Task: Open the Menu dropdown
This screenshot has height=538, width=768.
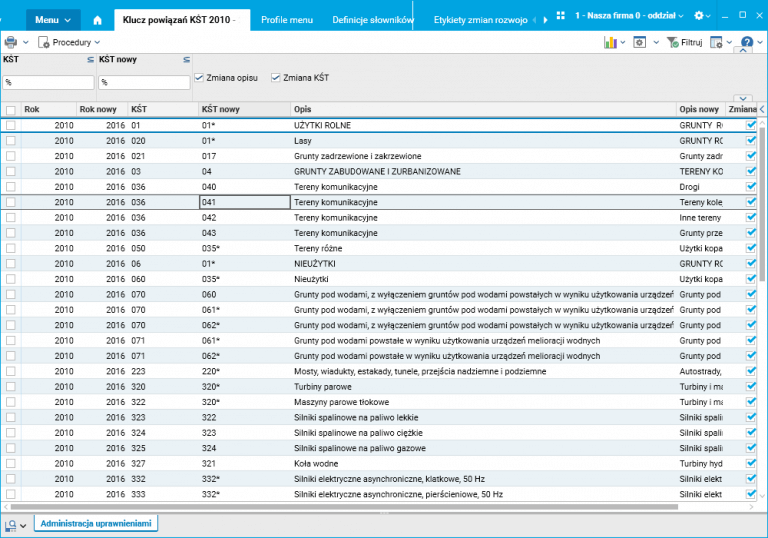Action: tap(53, 19)
